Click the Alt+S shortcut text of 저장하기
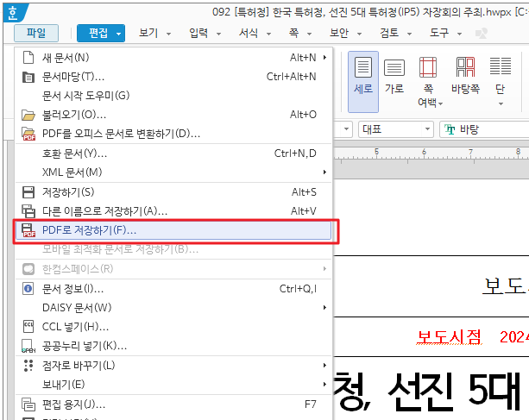Image resolution: width=529 pixels, height=420 pixels. click(x=304, y=192)
